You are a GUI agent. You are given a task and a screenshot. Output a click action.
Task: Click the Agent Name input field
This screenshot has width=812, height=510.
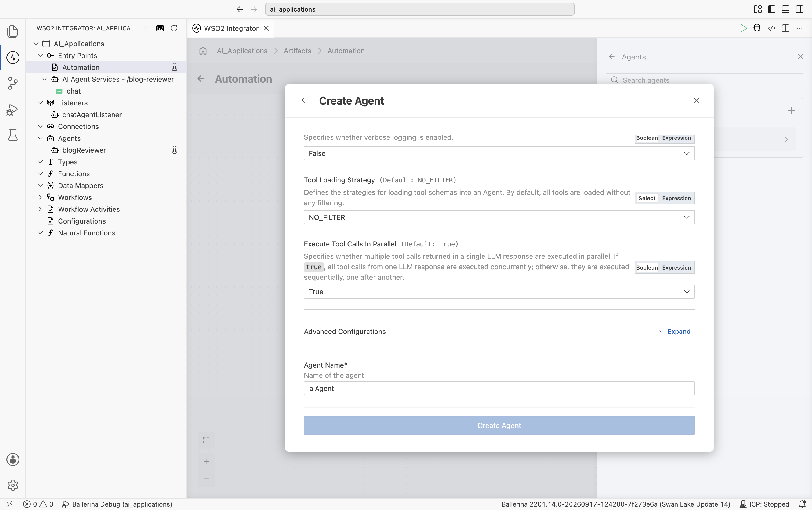pos(499,388)
